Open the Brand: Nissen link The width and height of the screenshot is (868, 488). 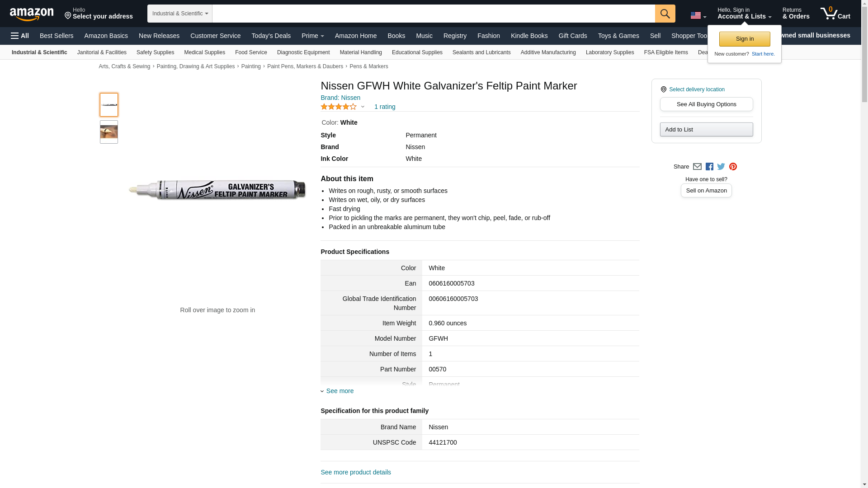tap(340, 98)
